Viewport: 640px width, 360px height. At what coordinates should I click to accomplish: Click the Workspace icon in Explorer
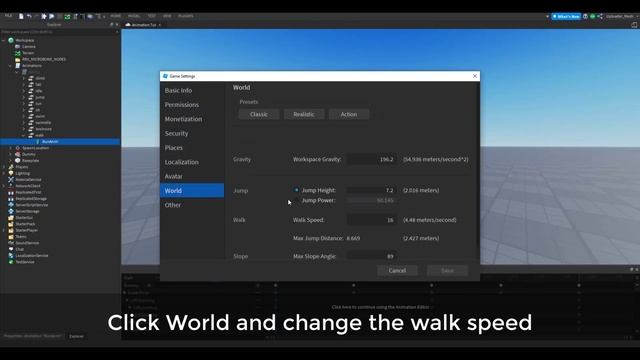pos(11,40)
